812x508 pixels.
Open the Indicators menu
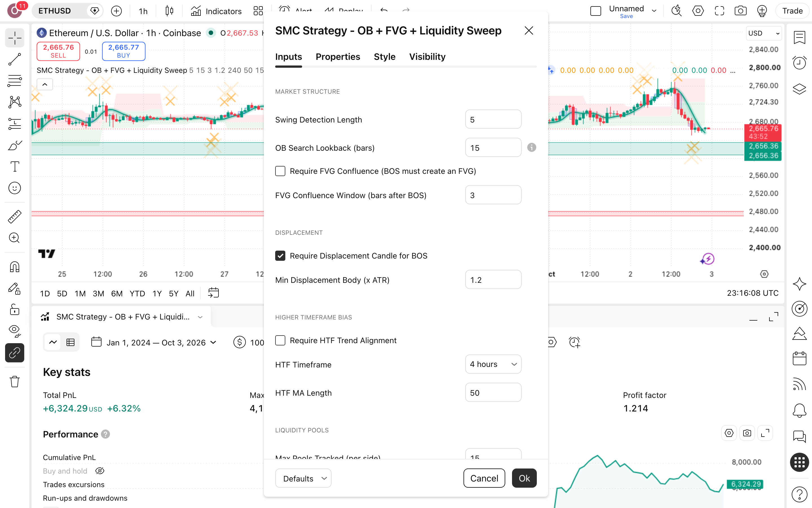click(216, 11)
